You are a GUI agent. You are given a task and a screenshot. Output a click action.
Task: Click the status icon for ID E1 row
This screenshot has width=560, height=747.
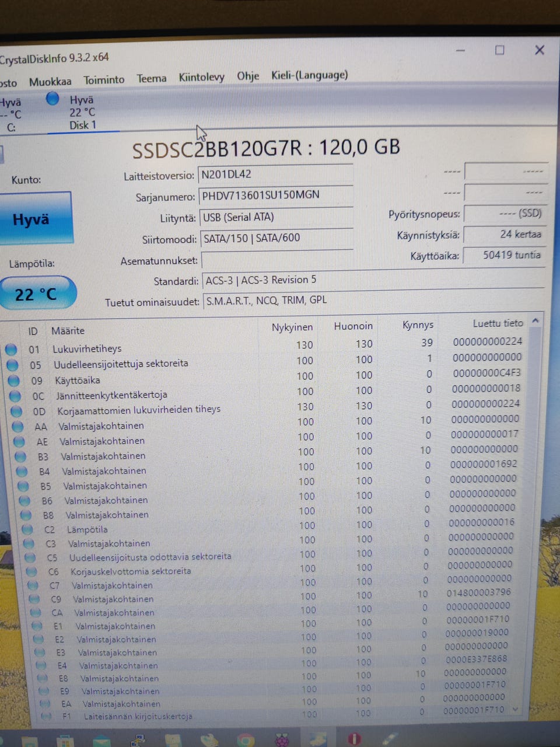pyautogui.click(x=37, y=626)
